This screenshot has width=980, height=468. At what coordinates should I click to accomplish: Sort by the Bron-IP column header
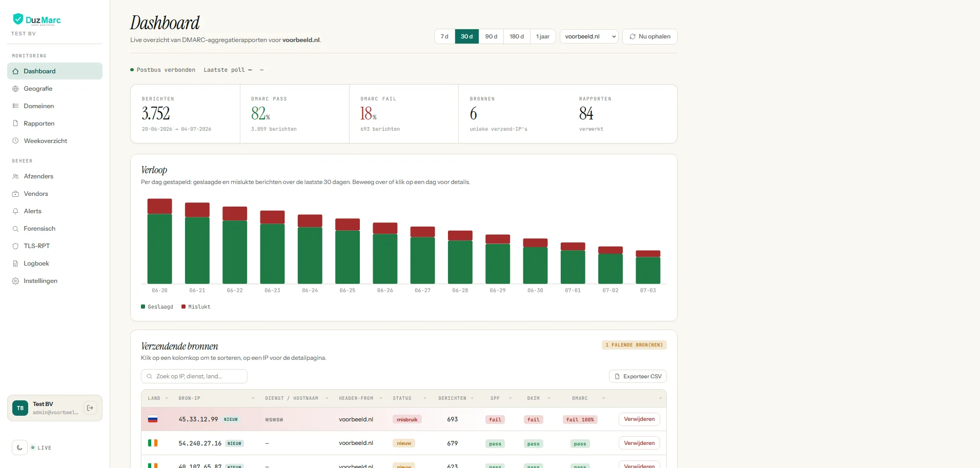tap(216, 398)
